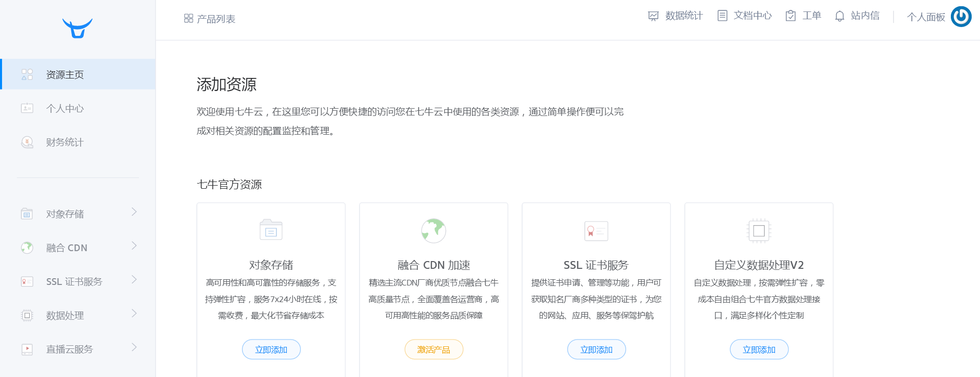Image resolution: width=980 pixels, height=377 pixels.
Task: Open the 工单 top link
Action: (811, 16)
